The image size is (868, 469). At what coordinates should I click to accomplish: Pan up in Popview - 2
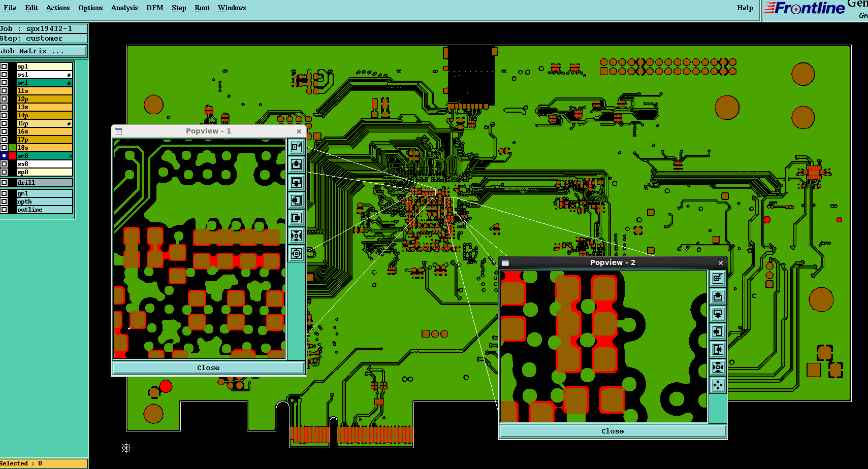718,296
